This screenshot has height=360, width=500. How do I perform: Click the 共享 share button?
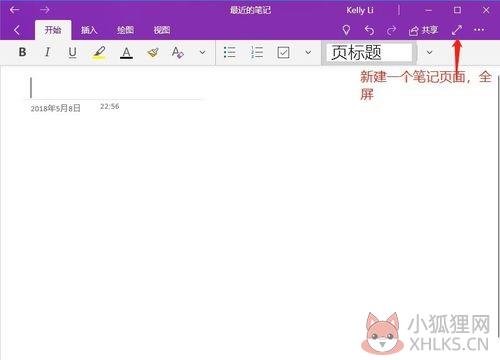coord(423,30)
